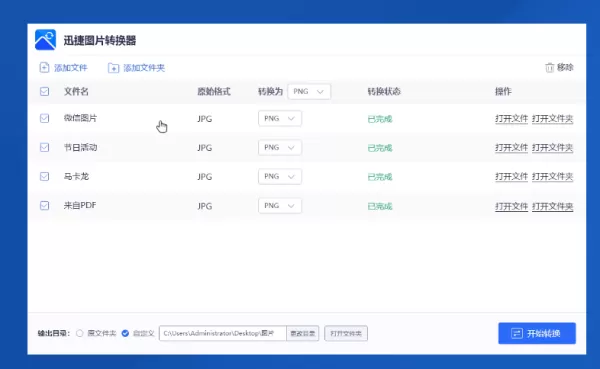Click the 添加文件夹 add folder button
Screen dimensions: 600x369
point(136,68)
